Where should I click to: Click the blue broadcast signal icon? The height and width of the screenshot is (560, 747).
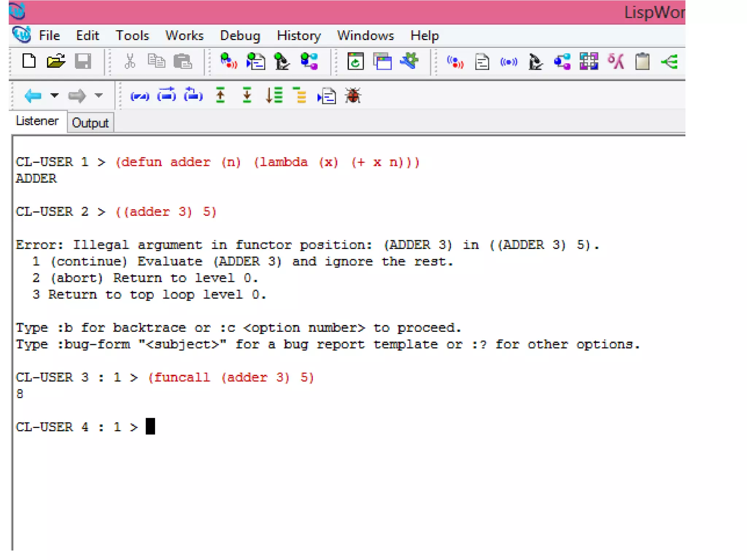[x=509, y=62]
